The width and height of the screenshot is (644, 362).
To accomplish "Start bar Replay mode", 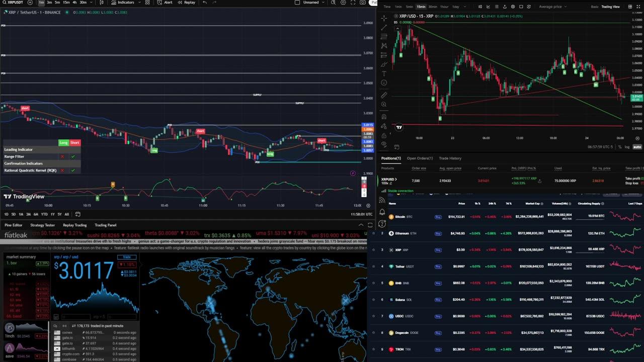I will click(186, 3).
